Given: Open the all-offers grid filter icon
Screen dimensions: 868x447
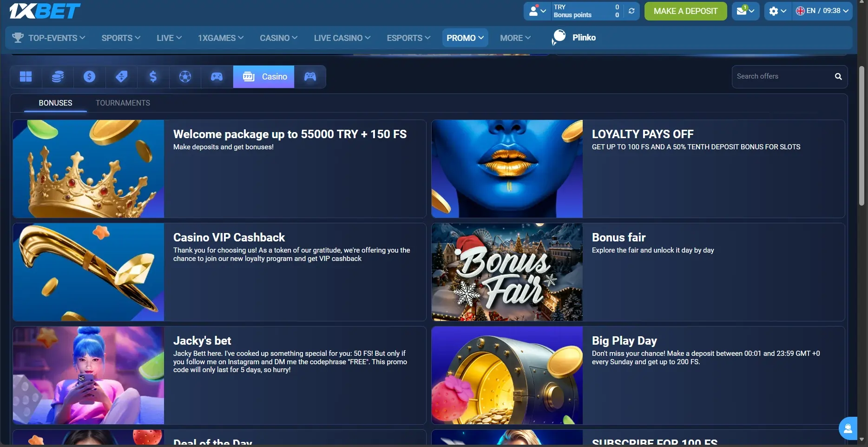Looking at the screenshot, I should pyautogui.click(x=26, y=76).
